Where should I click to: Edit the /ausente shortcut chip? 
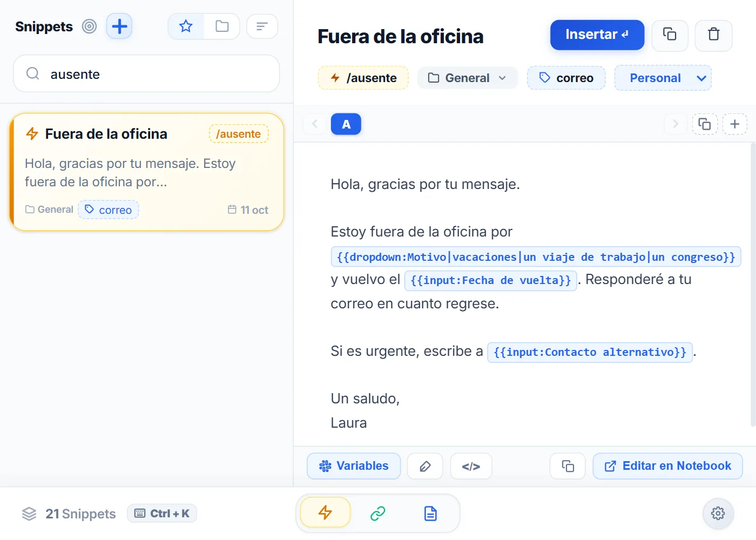(x=363, y=78)
